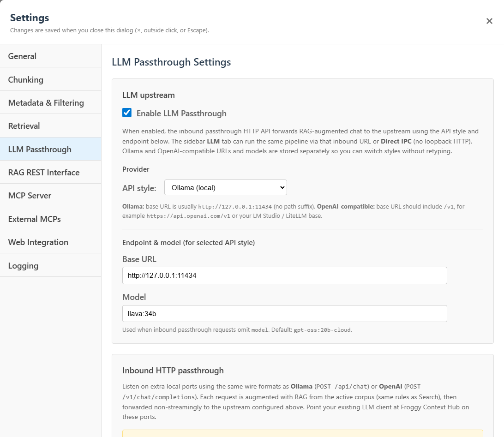This screenshot has height=437, width=504.
Task: Click the 'API style:' label
Action: coord(139,188)
